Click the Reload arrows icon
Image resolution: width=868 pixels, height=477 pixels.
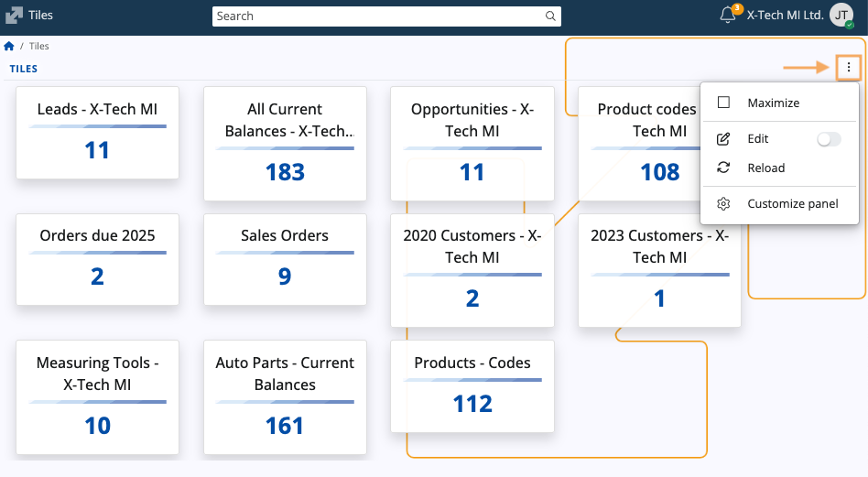click(723, 168)
